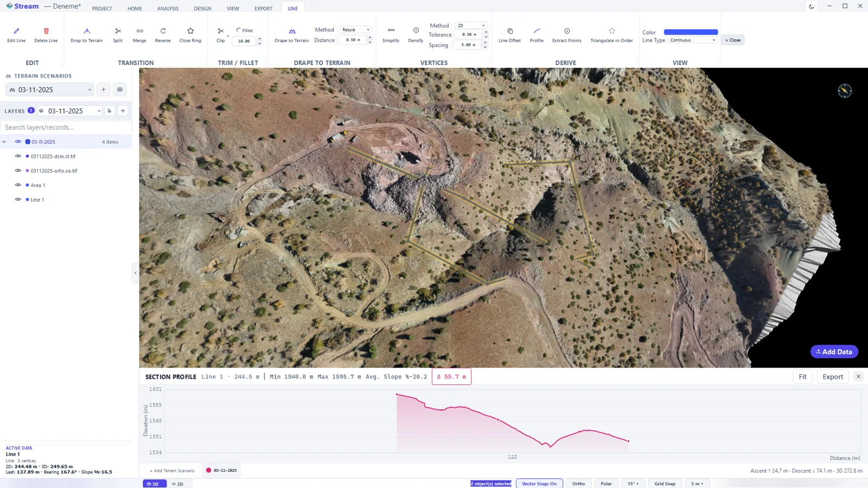Apply Densify to line vertices
Screen dimensions: 868x488
pos(416,35)
